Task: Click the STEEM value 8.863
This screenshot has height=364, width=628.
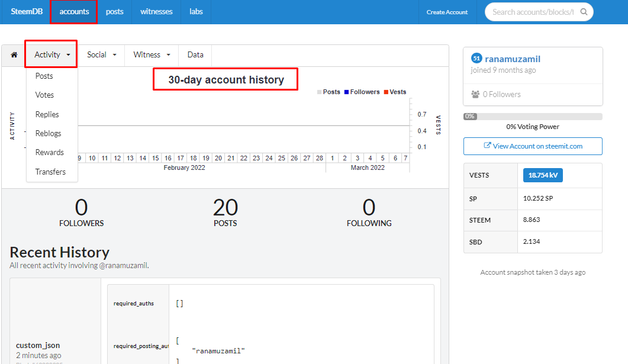Action: (532, 220)
